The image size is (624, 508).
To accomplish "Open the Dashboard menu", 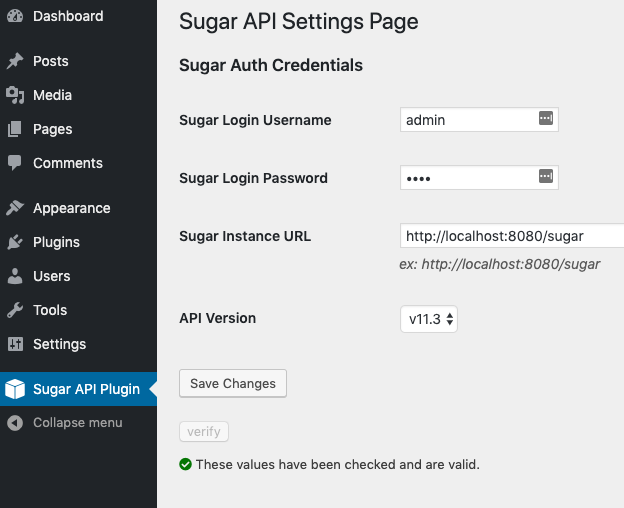I will click(78, 16).
